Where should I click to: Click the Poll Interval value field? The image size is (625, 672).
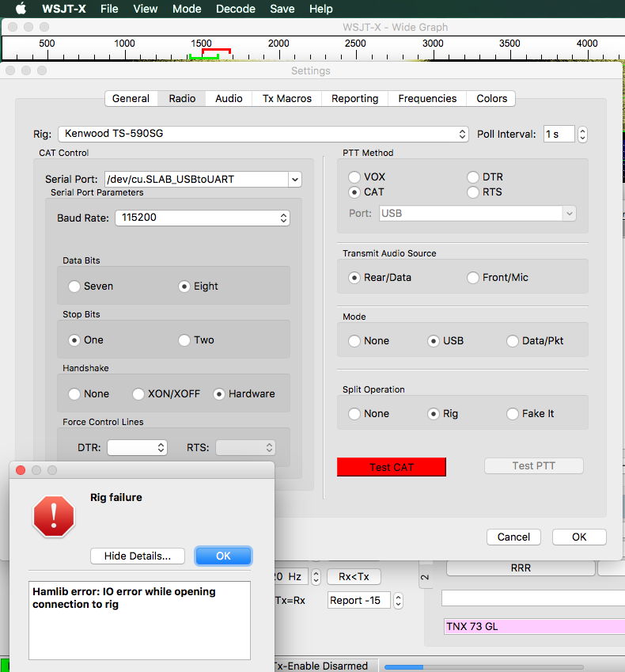pyautogui.click(x=559, y=134)
